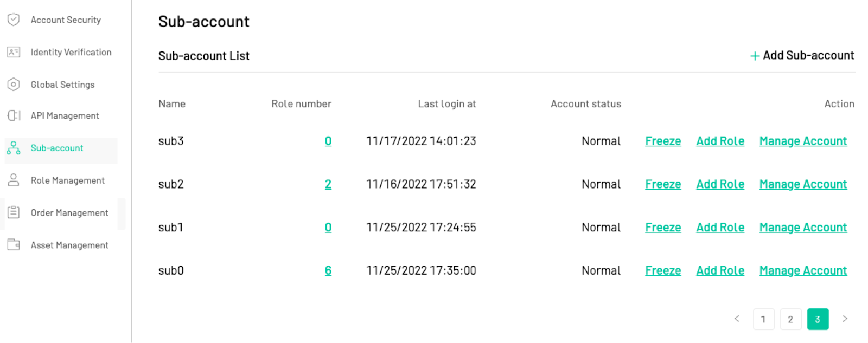Image resolution: width=868 pixels, height=343 pixels.
Task: Open role number 0 link for sub1
Action: click(x=328, y=228)
